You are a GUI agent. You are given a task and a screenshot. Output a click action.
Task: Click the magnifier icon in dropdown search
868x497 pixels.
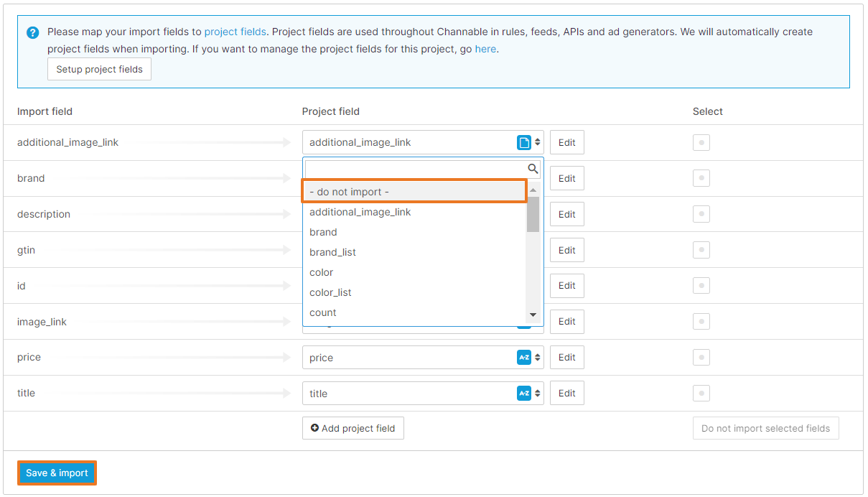pos(533,169)
